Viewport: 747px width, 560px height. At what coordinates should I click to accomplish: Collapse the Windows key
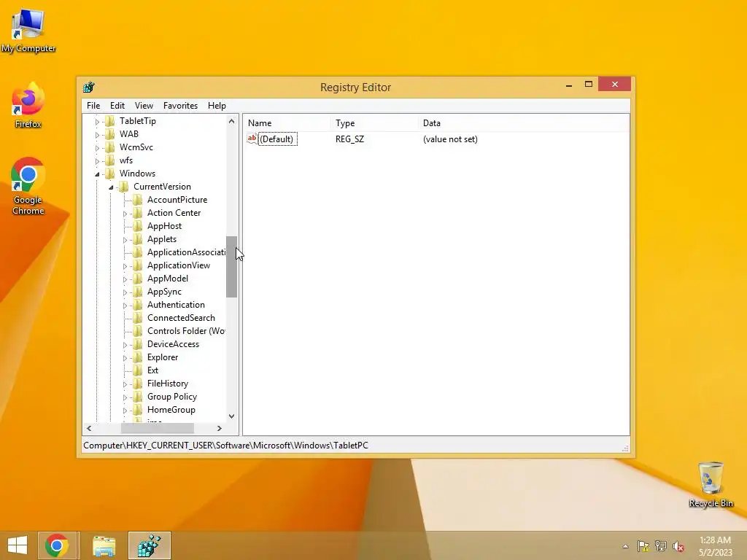[x=97, y=174]
